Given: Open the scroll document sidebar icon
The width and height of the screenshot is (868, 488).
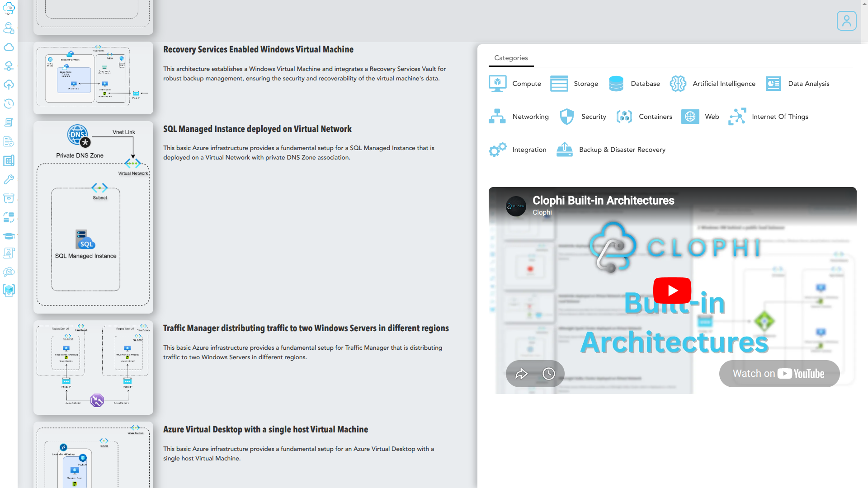Looking at the screenshot, I should click(9, 122).
